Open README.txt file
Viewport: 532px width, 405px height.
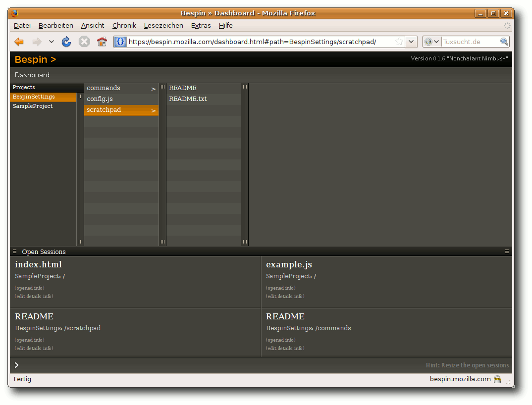tap(204, 99)
